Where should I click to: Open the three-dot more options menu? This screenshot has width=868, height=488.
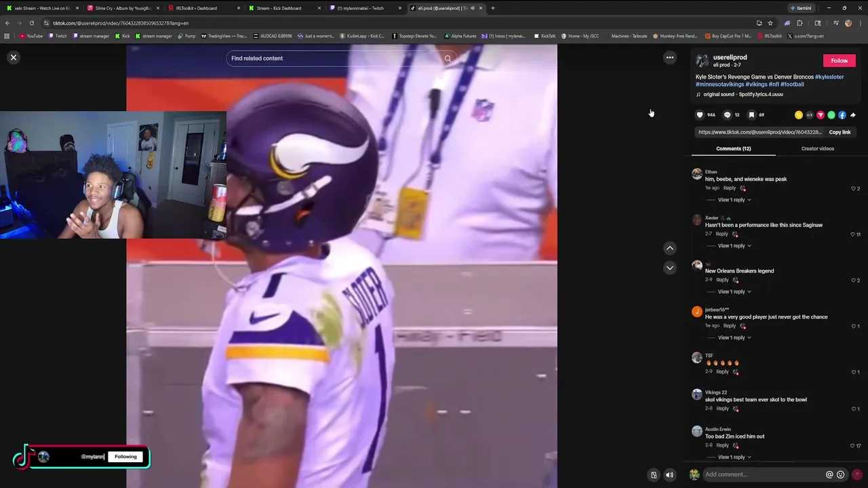tap(670, 58)
